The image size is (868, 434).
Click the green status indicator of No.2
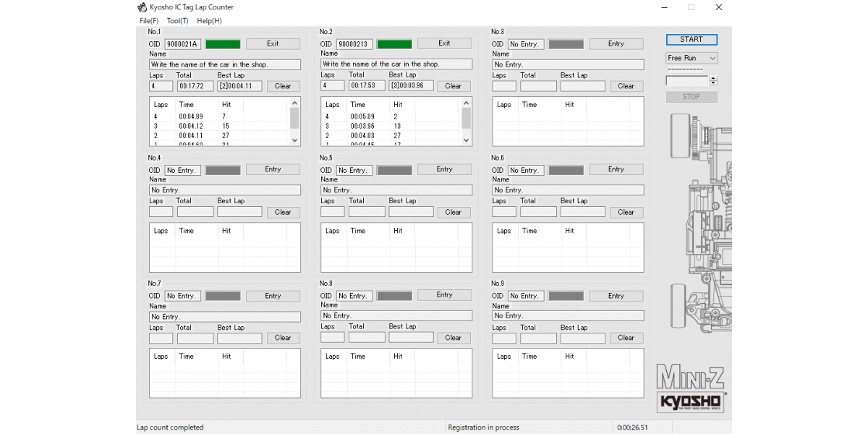tap(394, 44)
